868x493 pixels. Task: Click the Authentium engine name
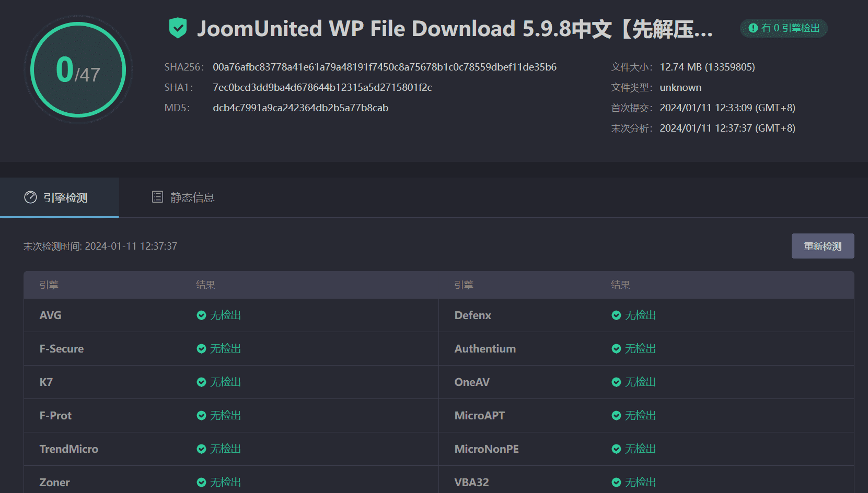[485, 349]
